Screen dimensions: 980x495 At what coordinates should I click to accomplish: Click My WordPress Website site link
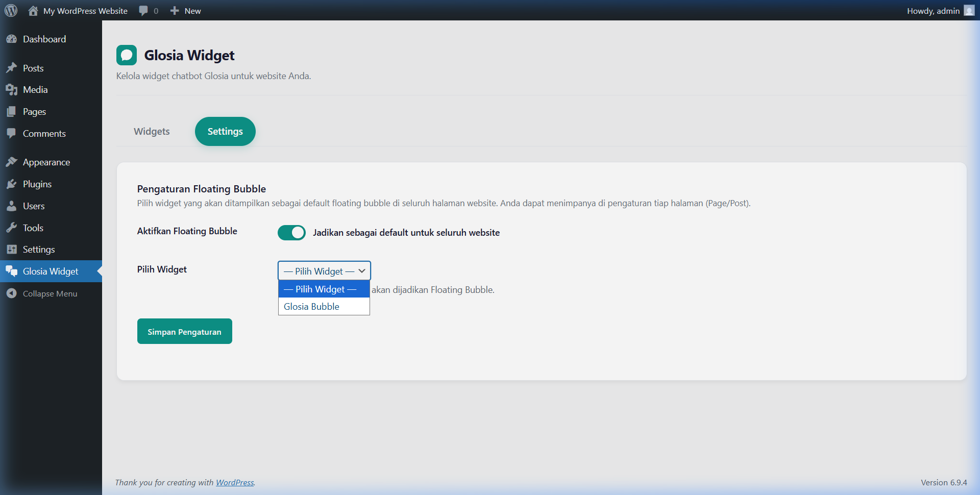(85, 11)
